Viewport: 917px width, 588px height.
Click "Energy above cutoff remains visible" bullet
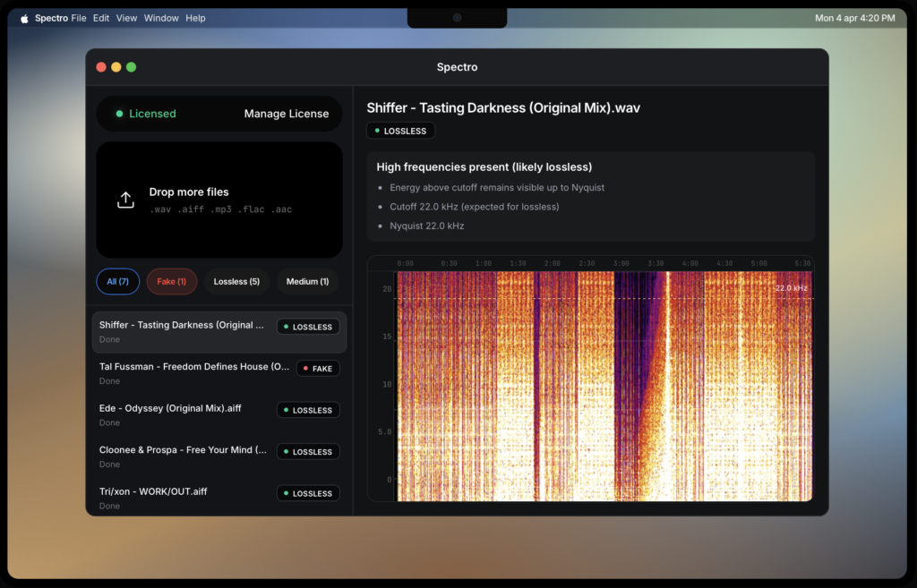click(x=497, y=188)
